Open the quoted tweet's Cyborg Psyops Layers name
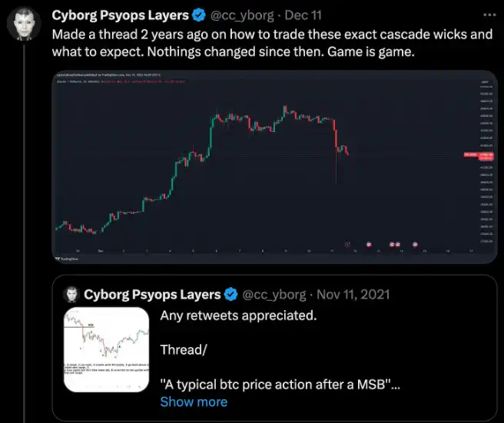504x423 pixels. (x=151, y=294)
